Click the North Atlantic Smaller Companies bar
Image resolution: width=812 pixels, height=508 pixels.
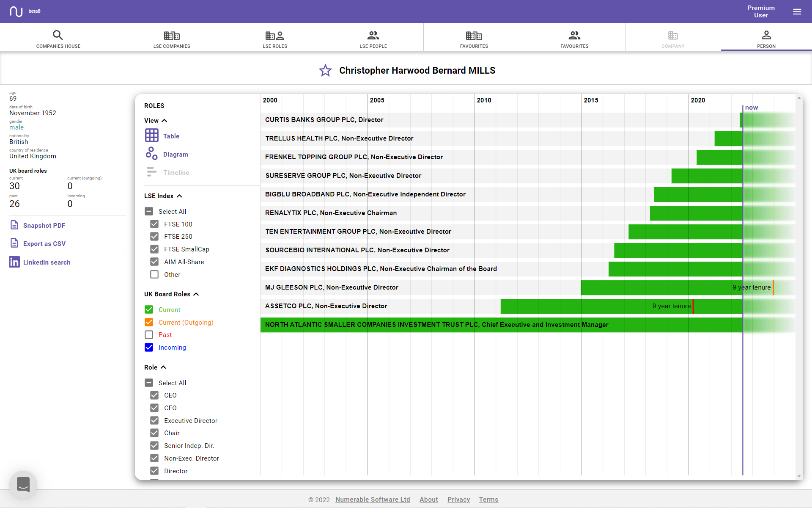[x=502, y=325]
